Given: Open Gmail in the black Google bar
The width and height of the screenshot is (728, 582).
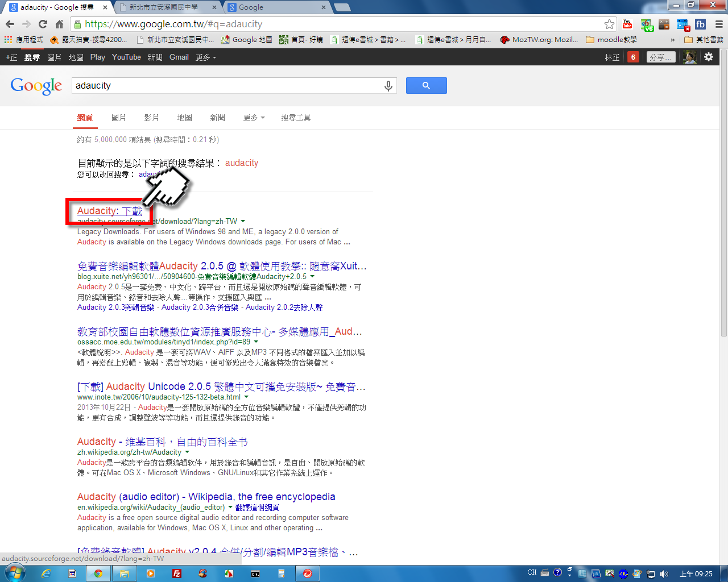Looking at the screenshot, I should (179, 57).
